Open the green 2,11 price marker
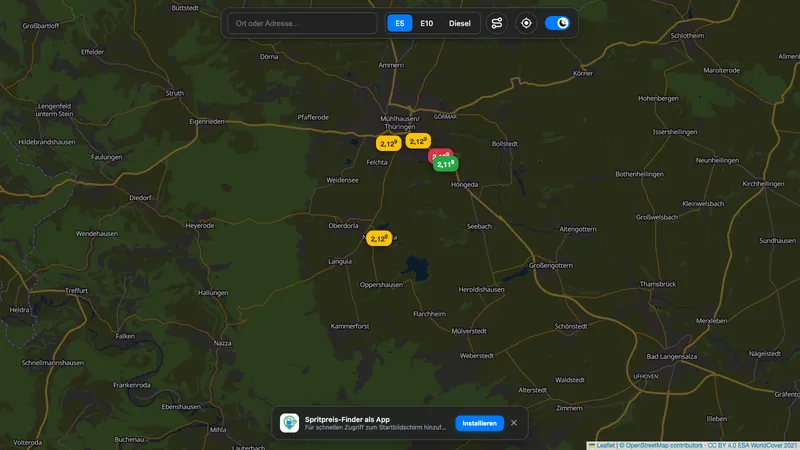This screenshot has width=800, height=450. pyautogui.click(x=445, y=164)
